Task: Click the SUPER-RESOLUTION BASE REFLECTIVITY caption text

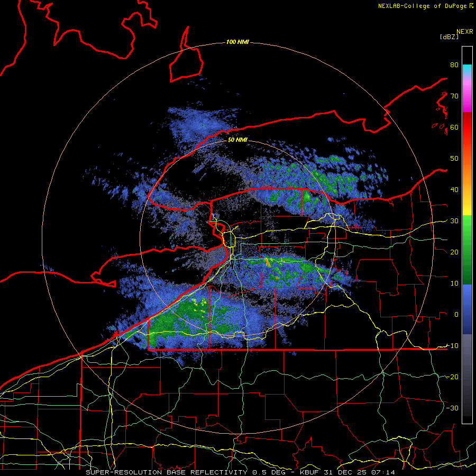Action: 167,472
